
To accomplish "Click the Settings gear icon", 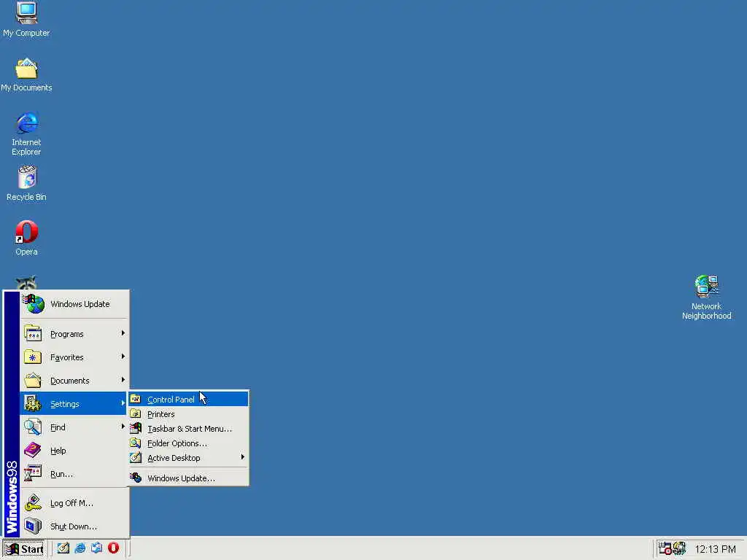I will pyautogui.click(x=33, y=403).
